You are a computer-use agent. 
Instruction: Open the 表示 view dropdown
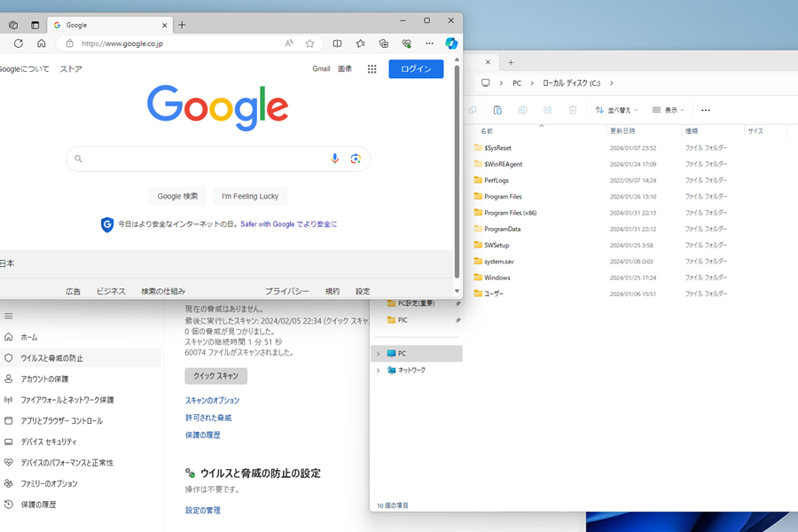click(x=669, y=110)
